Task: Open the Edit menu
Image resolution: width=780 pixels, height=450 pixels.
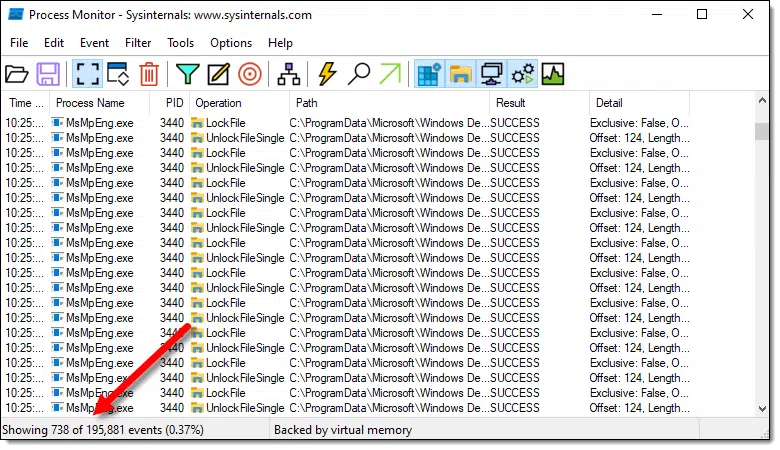Action: [54, 43]
